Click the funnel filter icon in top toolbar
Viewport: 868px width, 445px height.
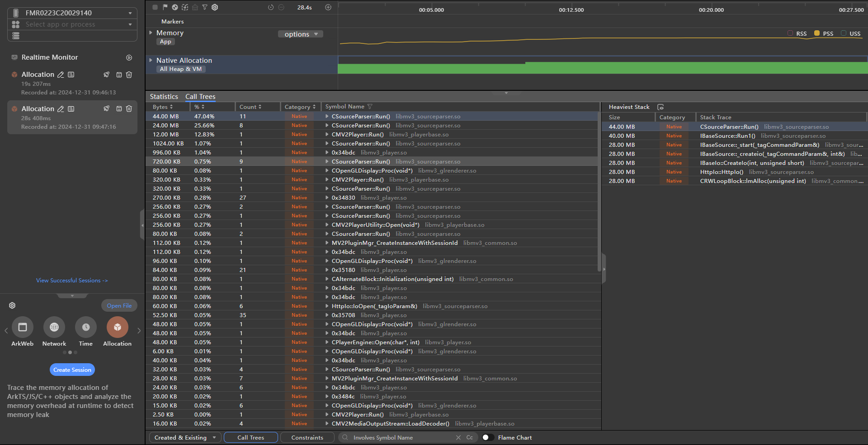pos(205,7)
